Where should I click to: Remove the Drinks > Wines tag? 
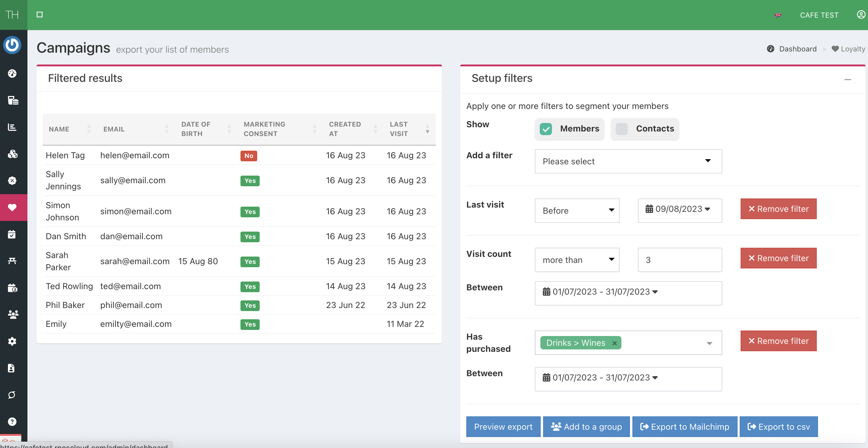[x=614, y=343]
